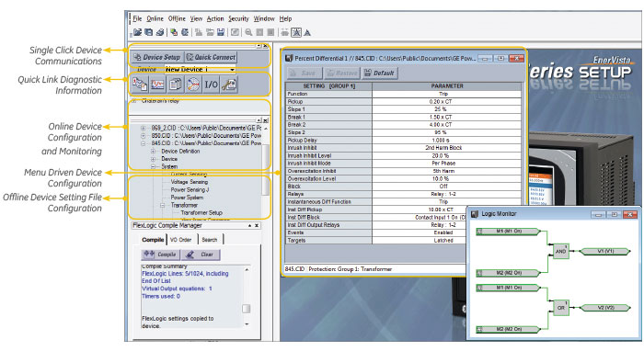Click the Device Setup button
The image size is (644, 351).
pos(157,57)
